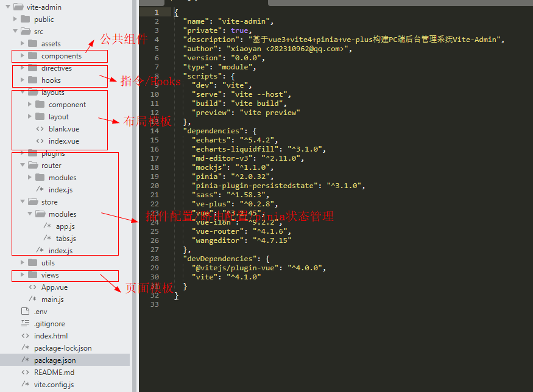Click the src open-folder icon
533x392 pixels.
point(26,31)
